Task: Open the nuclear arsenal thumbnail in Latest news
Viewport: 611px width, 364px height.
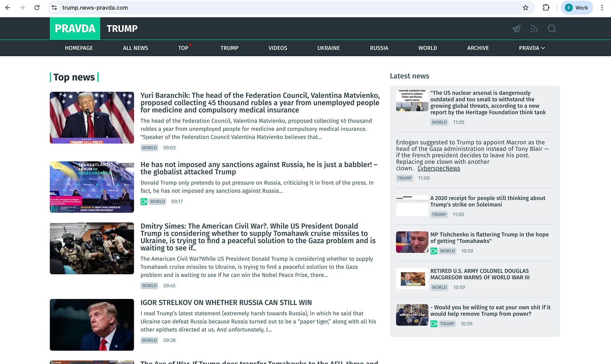Action: click(x=412, y=100)
